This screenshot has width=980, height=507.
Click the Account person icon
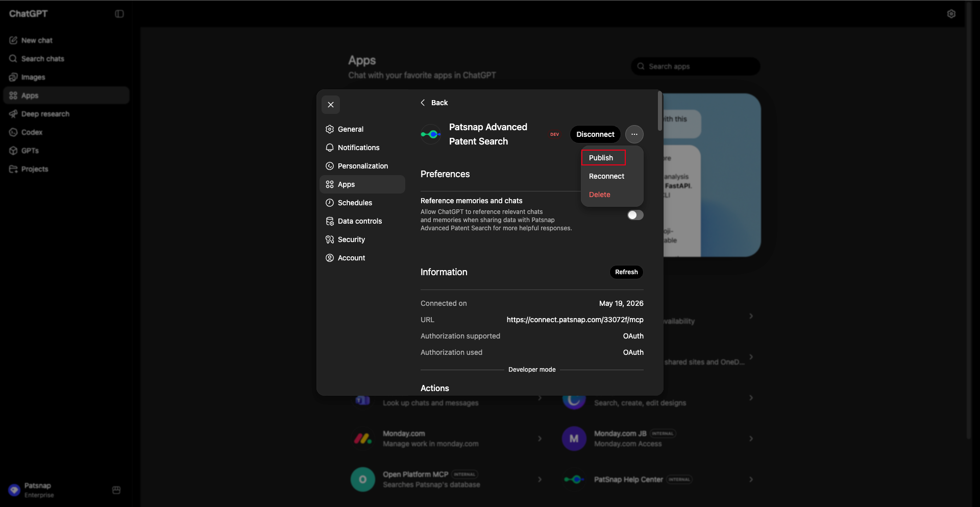330,258
